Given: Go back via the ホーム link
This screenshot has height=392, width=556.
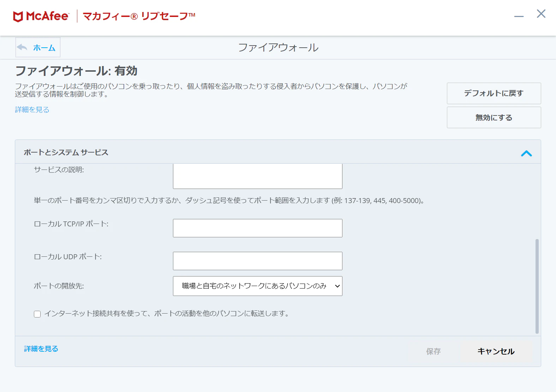Looking at the screenshot, I should [x=44, y=48].
